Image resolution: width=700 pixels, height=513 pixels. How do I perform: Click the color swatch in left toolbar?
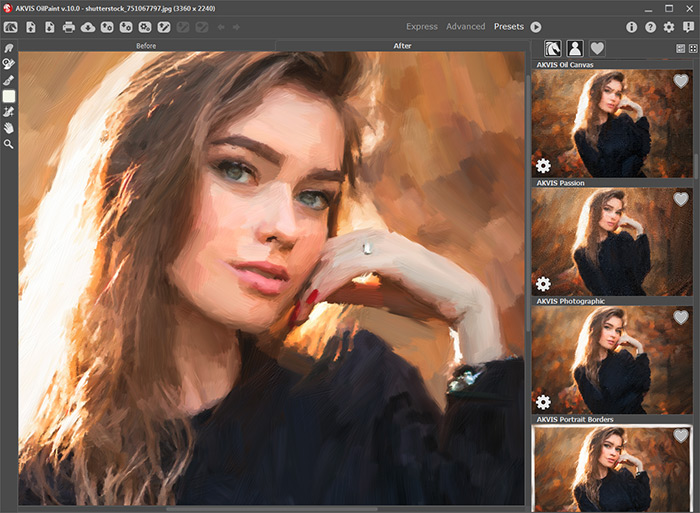9,96
